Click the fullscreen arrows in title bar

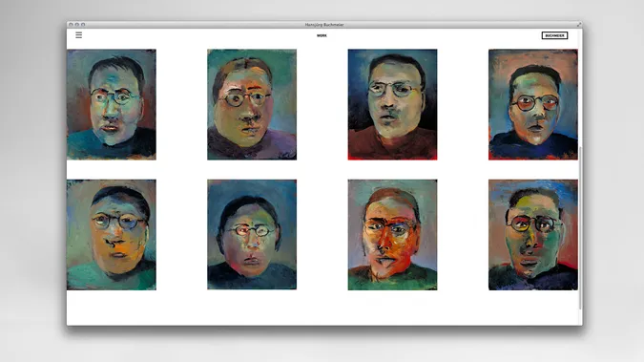click(x=579, y=25)
